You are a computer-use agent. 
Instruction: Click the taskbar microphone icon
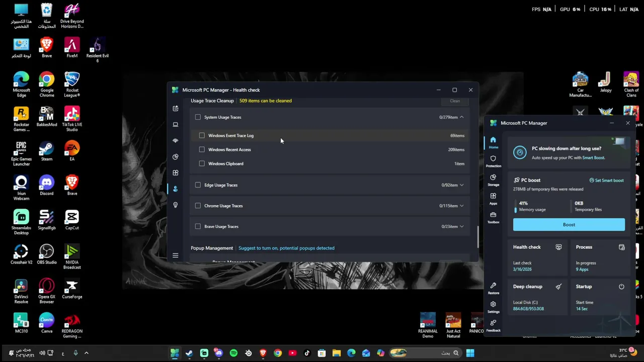[x=75, y=353]
